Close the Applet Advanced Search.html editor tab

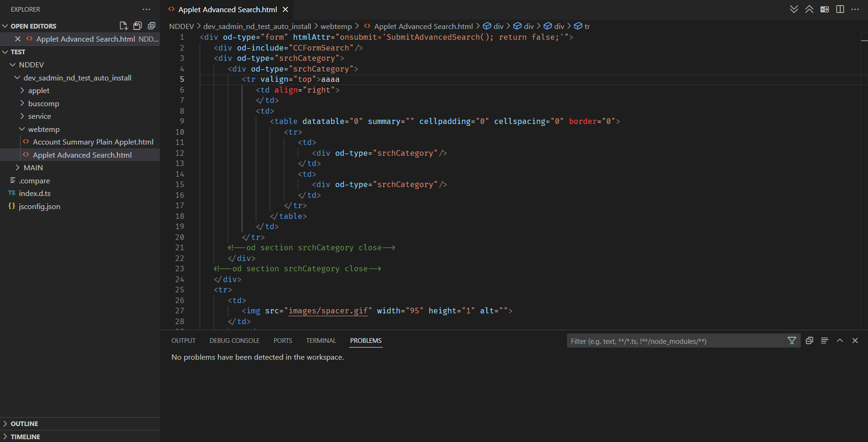(x=285, y=9)
